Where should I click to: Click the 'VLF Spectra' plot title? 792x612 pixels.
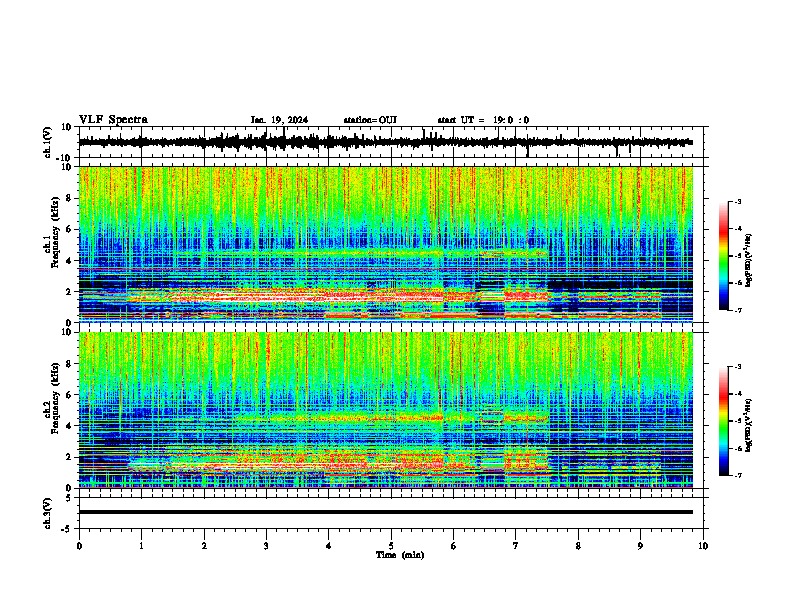coord(113,120)
